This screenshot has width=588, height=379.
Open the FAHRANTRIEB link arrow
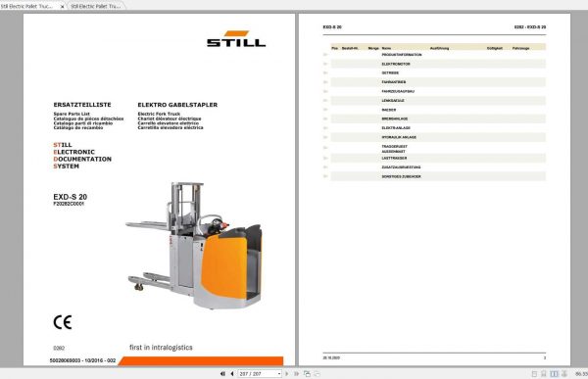[325, 82]
